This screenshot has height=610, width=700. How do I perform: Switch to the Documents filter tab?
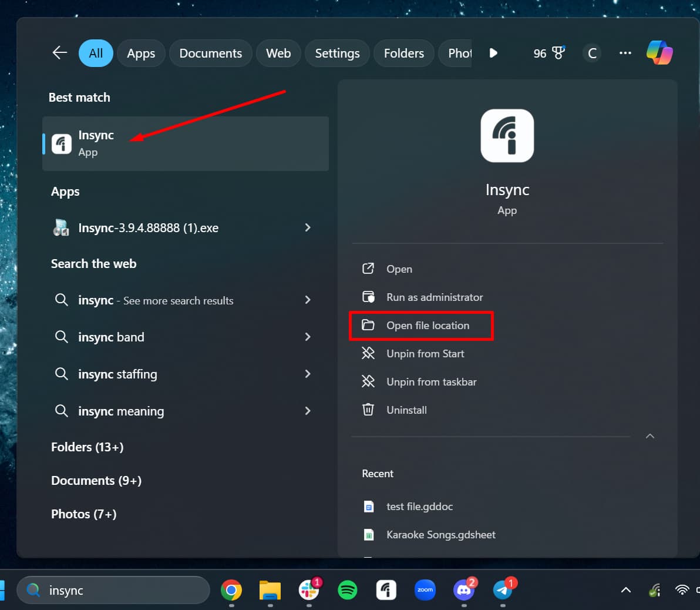point(210,53)
